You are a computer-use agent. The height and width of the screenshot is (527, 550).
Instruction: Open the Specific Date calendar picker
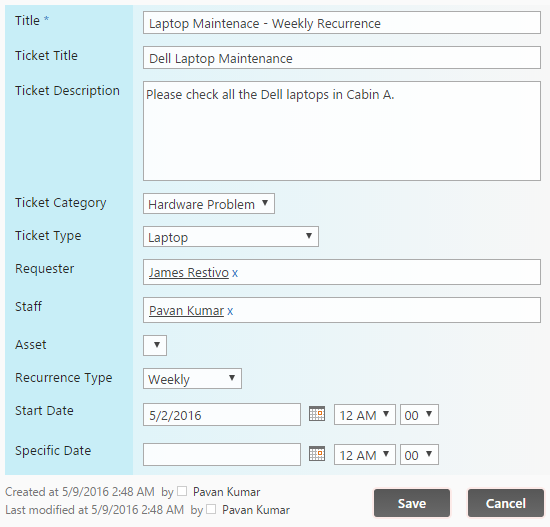click(x=317, y=454)
